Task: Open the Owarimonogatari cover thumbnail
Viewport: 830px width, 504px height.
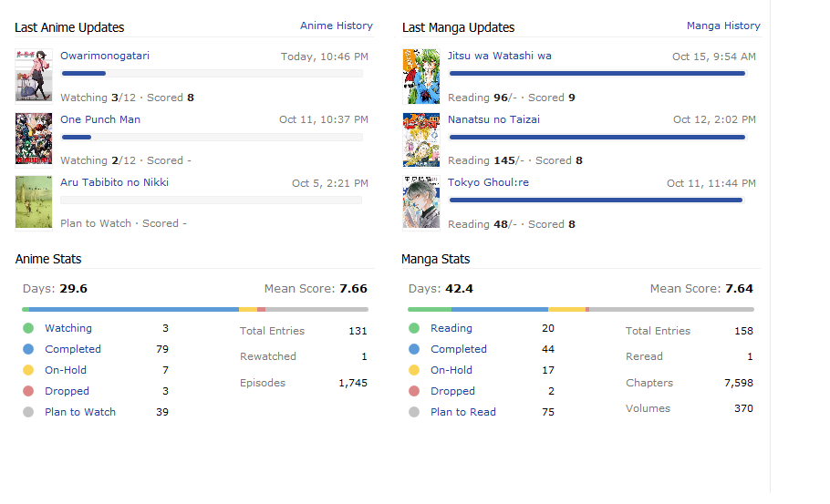Action: 34,76
